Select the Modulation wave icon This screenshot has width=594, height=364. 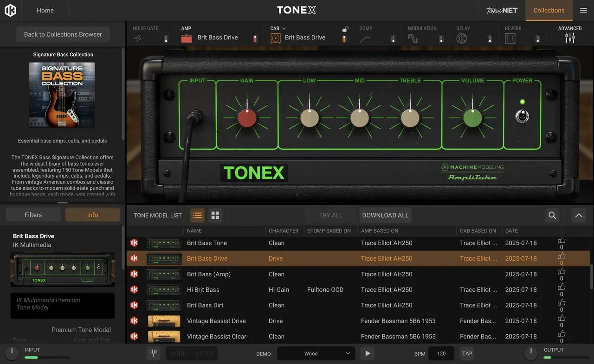(413, 39)
